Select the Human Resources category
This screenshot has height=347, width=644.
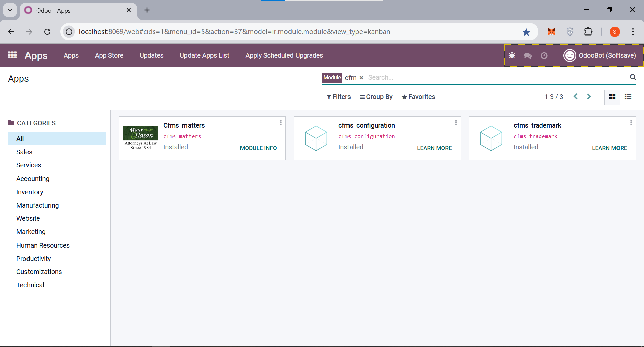pos(43,245)
